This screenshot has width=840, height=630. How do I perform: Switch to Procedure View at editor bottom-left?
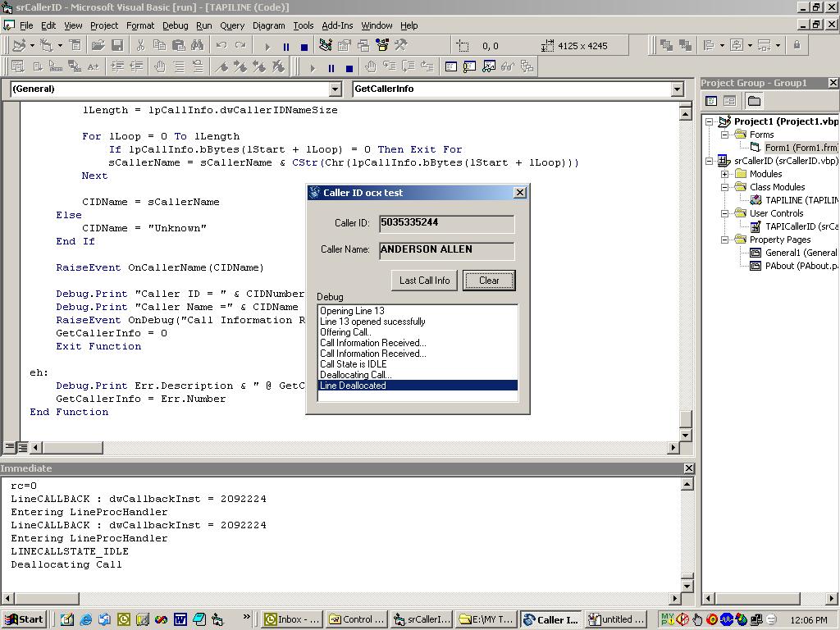pyautogui.click(x=9, y=447)
